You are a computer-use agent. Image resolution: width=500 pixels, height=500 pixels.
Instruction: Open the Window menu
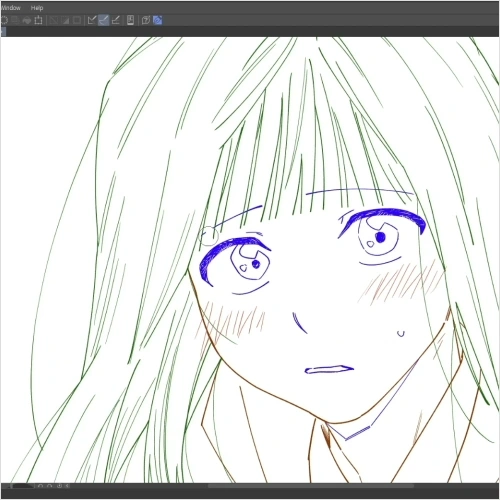pos(11,8)
